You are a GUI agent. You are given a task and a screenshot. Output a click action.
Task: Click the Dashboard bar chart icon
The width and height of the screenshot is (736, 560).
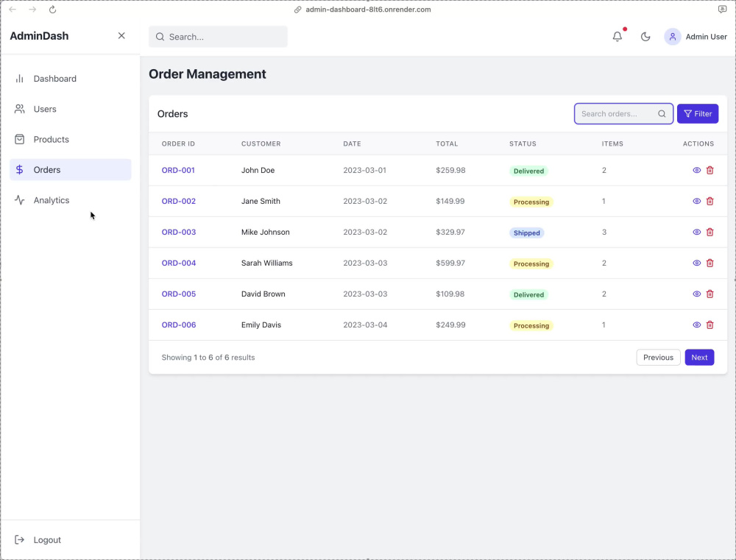pyautogui.click(x=19, y=79)
